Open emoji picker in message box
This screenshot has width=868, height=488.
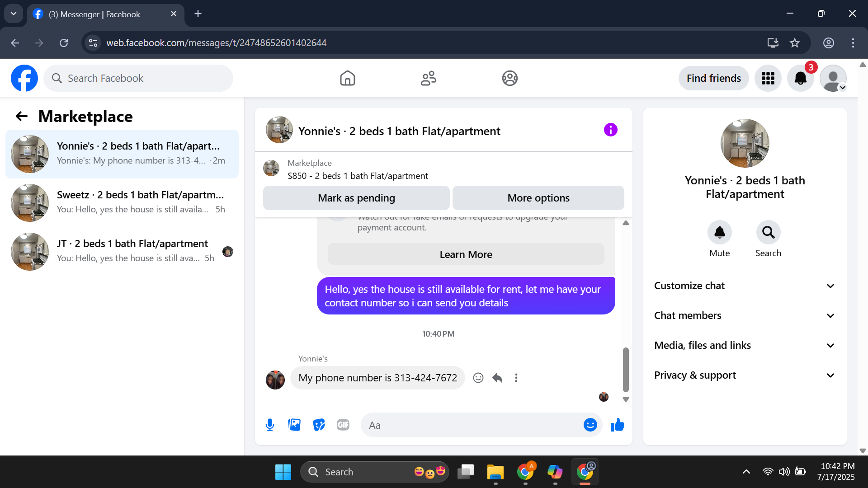pos(590,425)
